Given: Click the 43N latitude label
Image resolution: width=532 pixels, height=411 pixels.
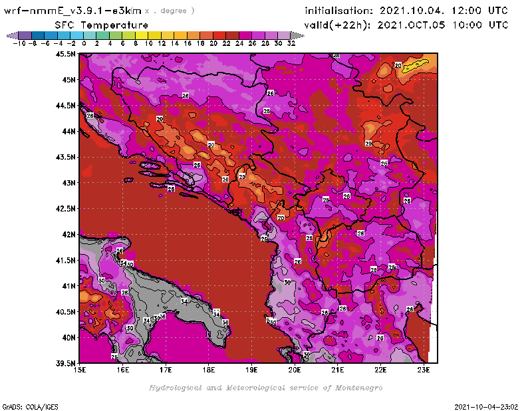Looking at the screenshot, I should click(x=68, y=183).
